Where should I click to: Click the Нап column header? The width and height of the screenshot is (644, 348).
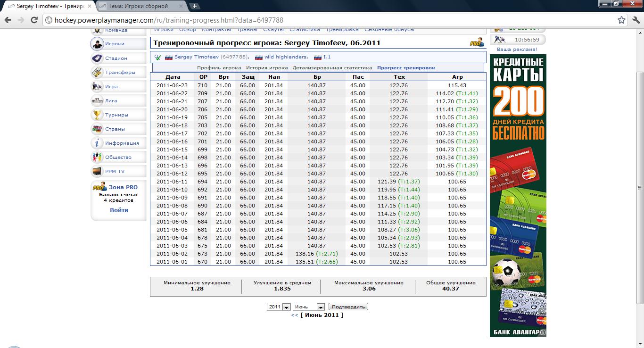(274, 77)
